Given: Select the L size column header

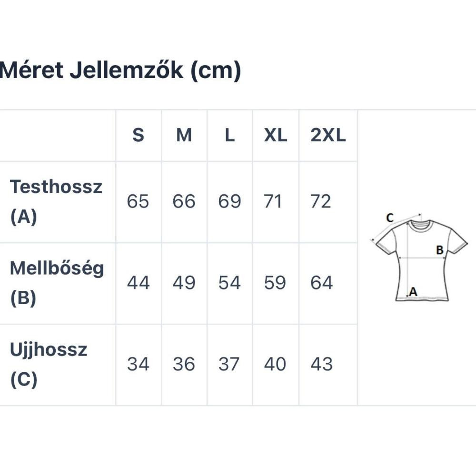Looking at the screenshot, I should point(230,135).
